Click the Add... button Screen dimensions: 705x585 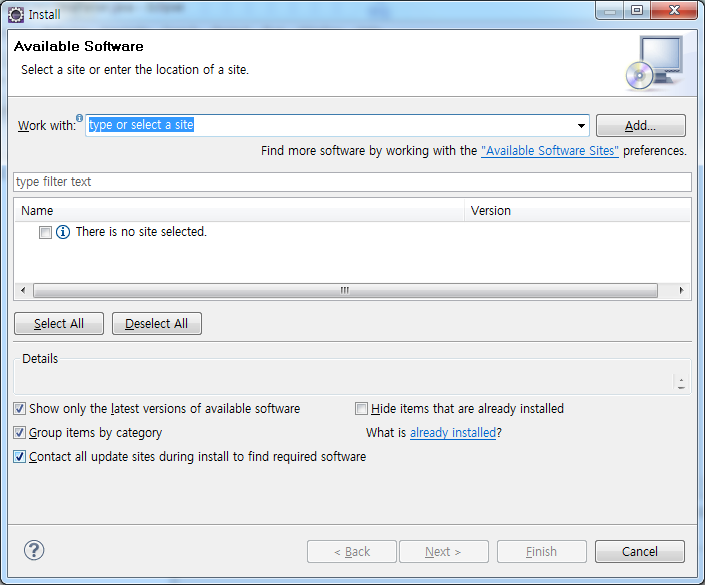[x=641, y=125]
